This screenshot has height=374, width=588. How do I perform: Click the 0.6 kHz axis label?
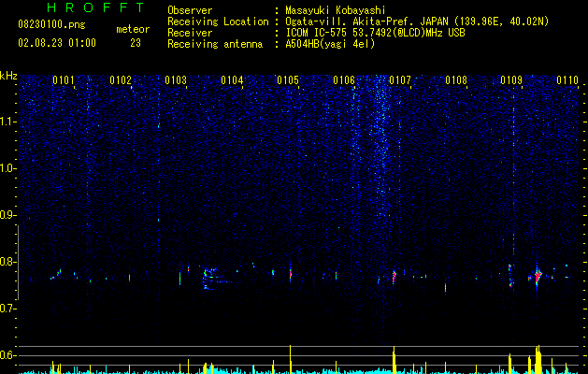click(8, 355)
